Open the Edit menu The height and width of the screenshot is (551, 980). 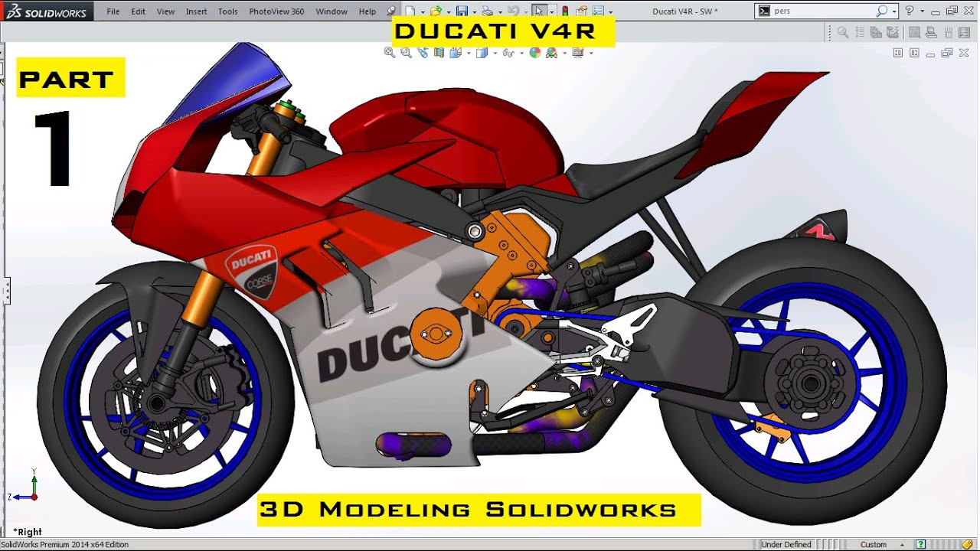pyautogui.click(x=138, y=11)
